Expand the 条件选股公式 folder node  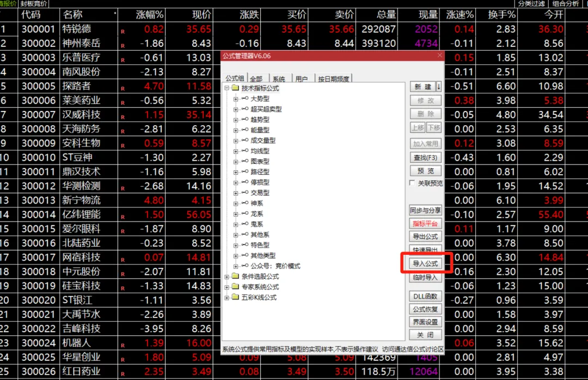(226, 277)
